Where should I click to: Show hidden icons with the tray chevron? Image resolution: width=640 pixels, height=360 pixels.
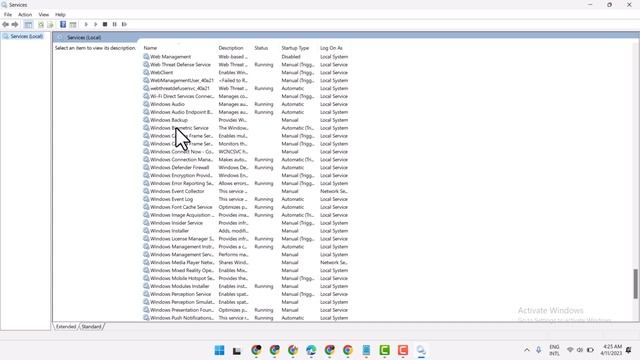[527, 350]
